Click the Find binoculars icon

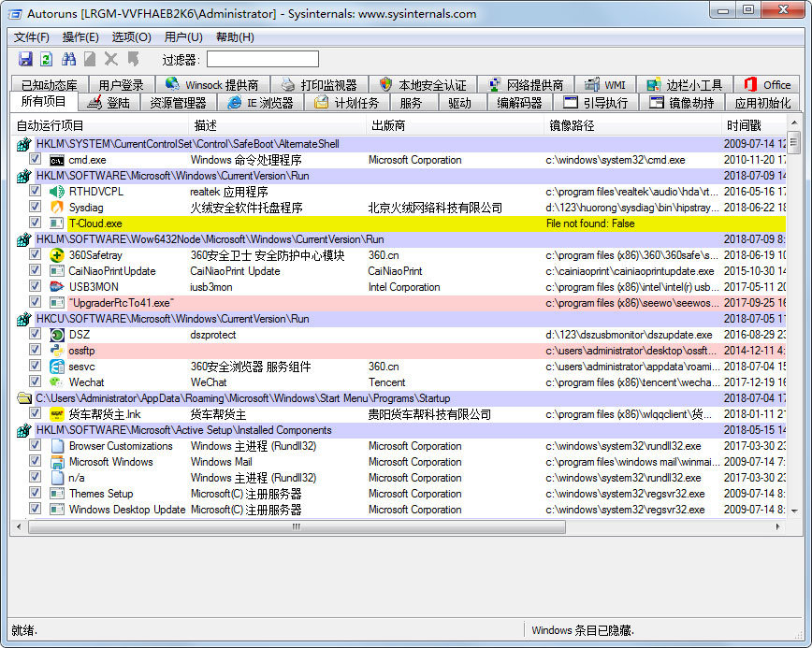point(68,59)
